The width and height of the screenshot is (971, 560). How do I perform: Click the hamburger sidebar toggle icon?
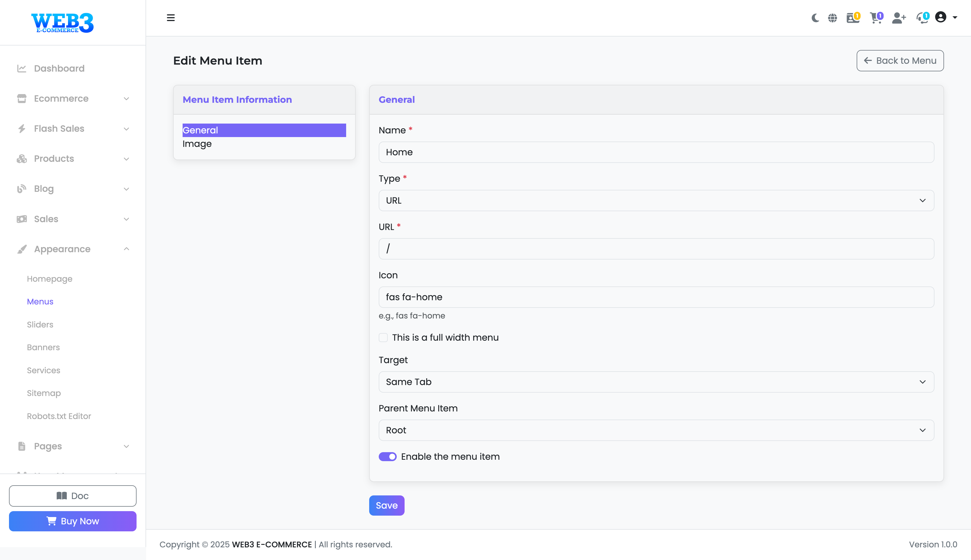pyautogui.click(x=171, y=18)
